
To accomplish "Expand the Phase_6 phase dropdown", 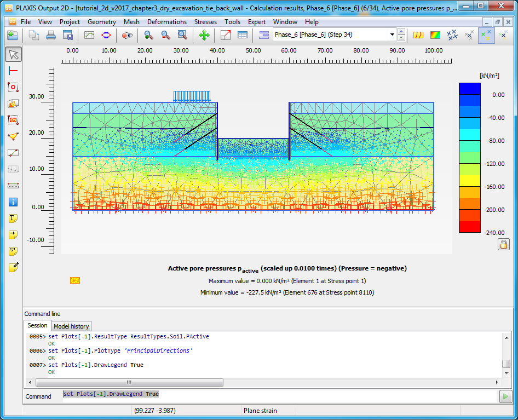I will (392, 35).
